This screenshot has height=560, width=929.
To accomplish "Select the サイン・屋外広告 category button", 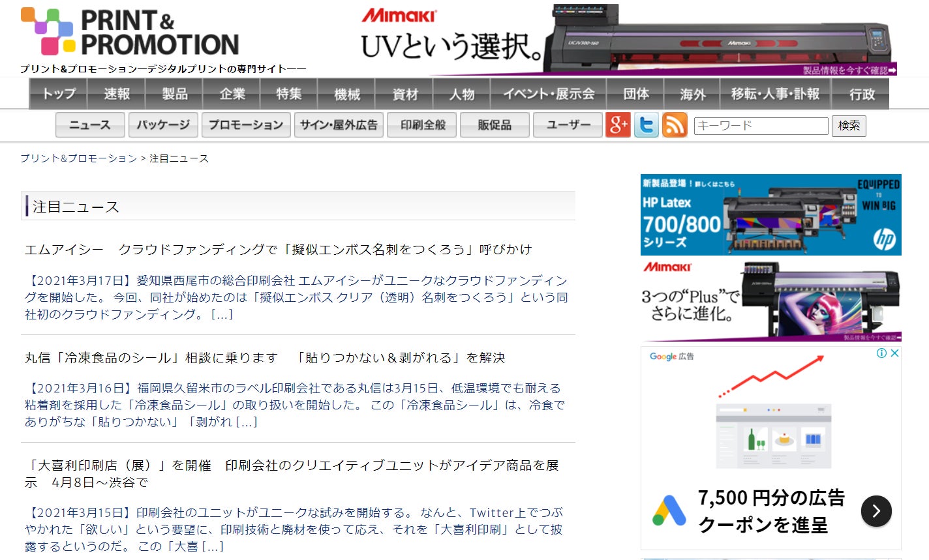I will click(x=339, y=125).
